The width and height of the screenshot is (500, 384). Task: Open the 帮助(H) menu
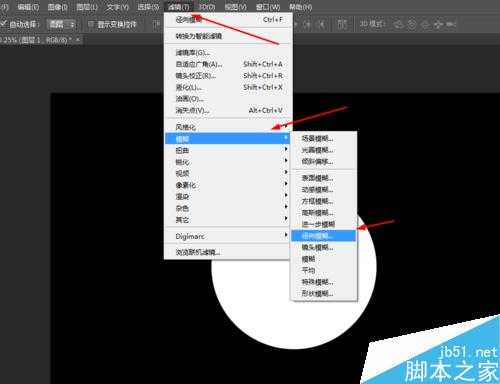click(300, 7)
